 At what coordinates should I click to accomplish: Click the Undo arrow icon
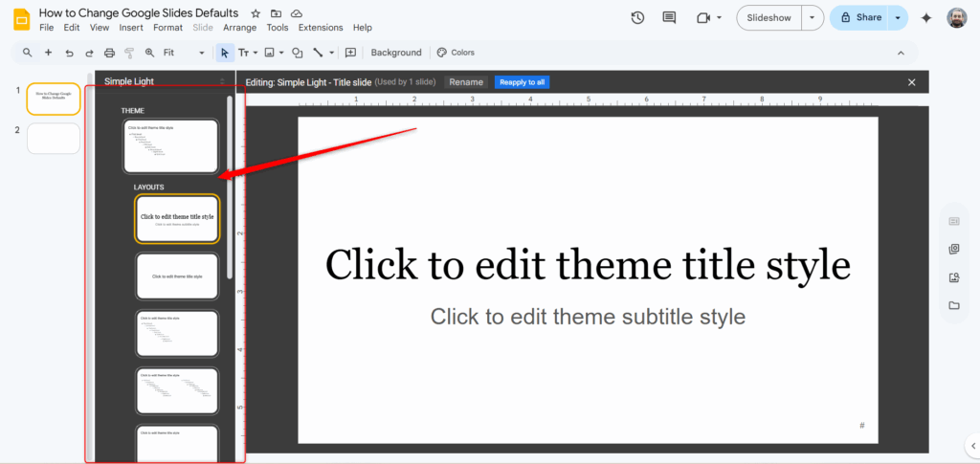point(69,53)
